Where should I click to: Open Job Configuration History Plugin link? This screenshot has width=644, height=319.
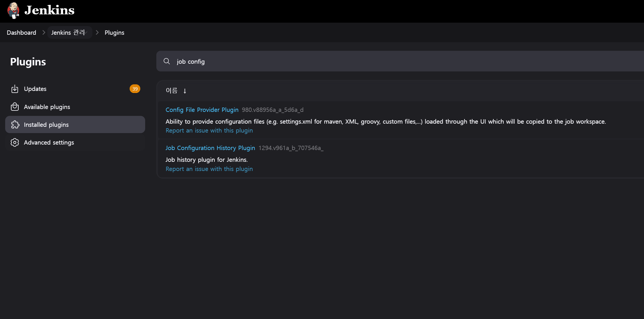point(210,148)
